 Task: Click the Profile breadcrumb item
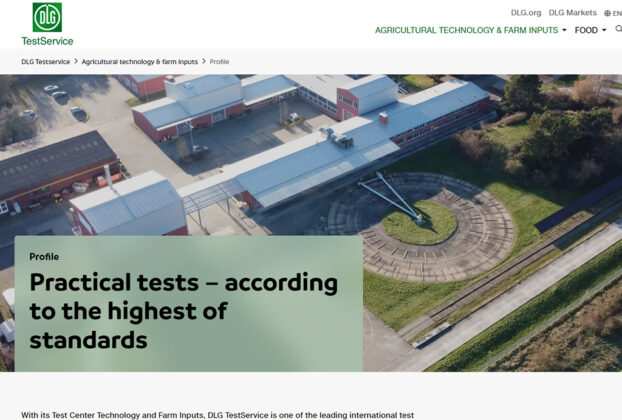[219, 62]
